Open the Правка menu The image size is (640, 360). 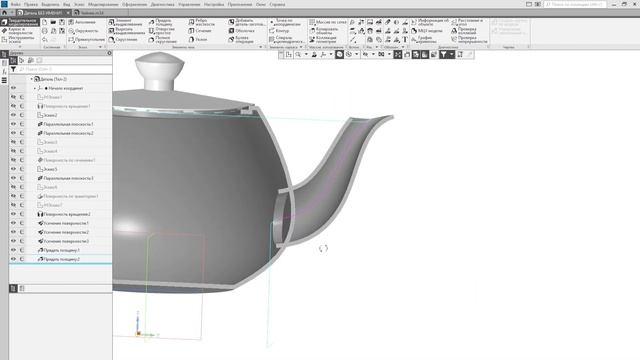(31, 4)
